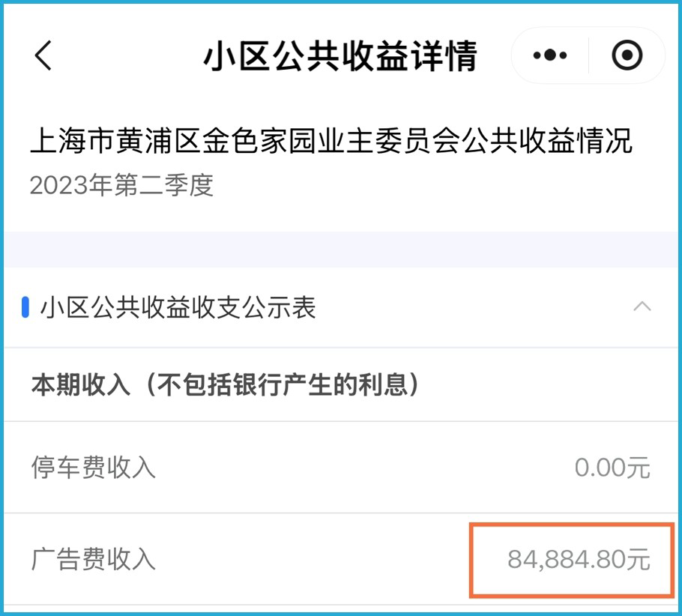Collapse the 小区公共收益收支公示表 section chevron
Screen dimensions: 682x616
click(642, 307)
